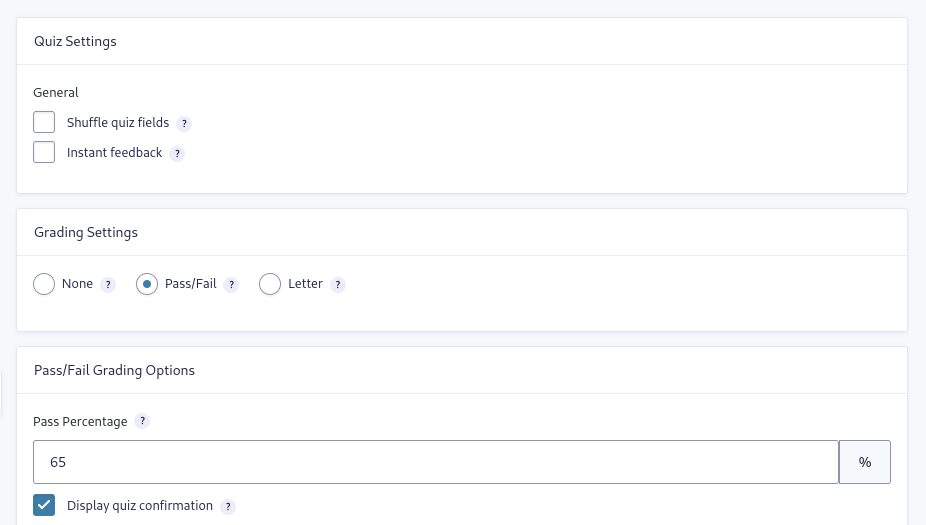Image resolution: width=926 pixels, height=525 pixels.
Task: Show help tooltip for Pass/Fail grading
Action: point(232,285)
